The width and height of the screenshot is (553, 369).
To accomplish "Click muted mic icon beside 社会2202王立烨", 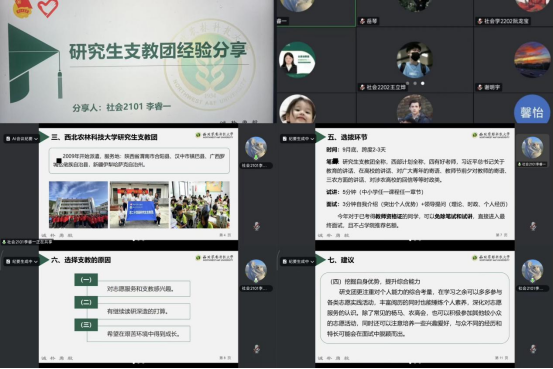I will [362, 87].
